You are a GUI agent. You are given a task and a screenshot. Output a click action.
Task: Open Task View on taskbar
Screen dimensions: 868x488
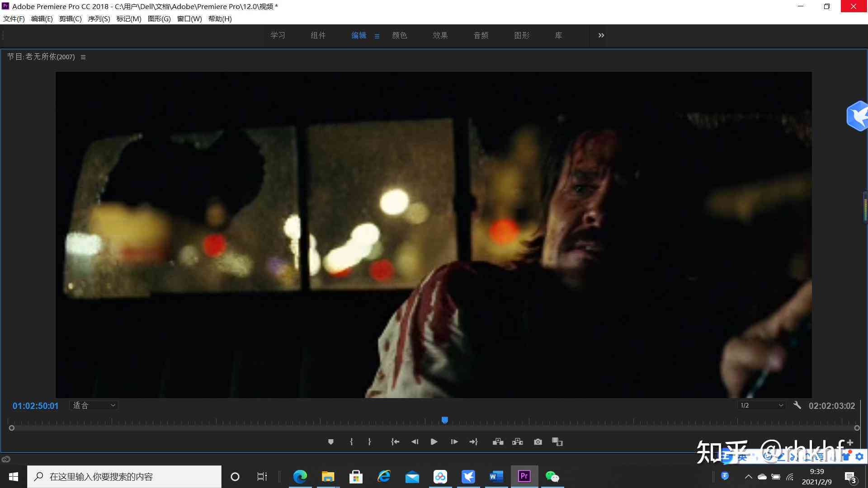262,477
